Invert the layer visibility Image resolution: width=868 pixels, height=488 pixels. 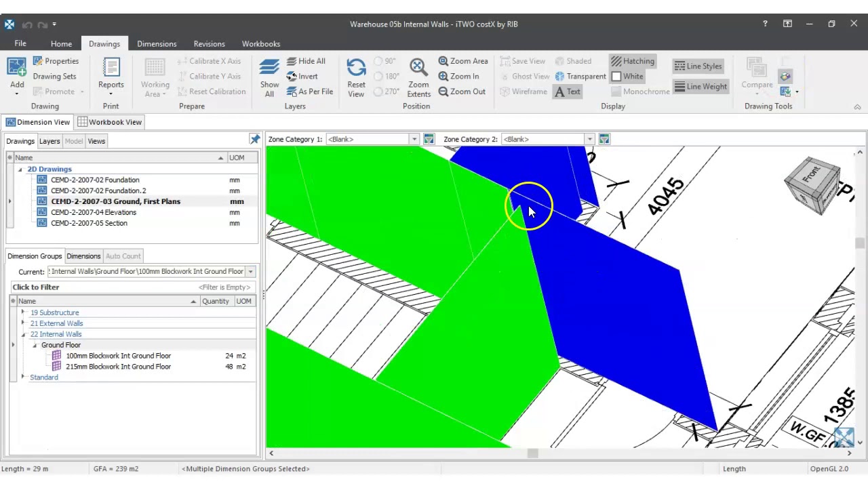pyautogui.click(x=302, y=77)
